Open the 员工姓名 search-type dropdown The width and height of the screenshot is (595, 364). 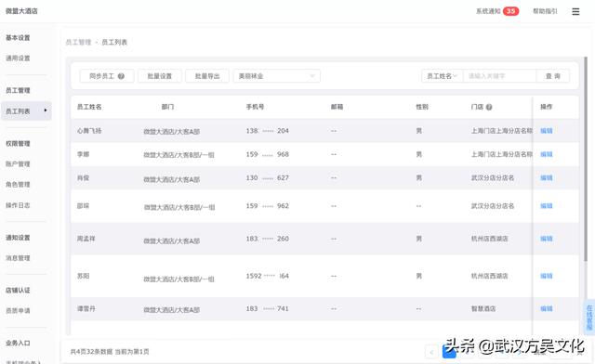pyautogui.click(x=443, y=76)
